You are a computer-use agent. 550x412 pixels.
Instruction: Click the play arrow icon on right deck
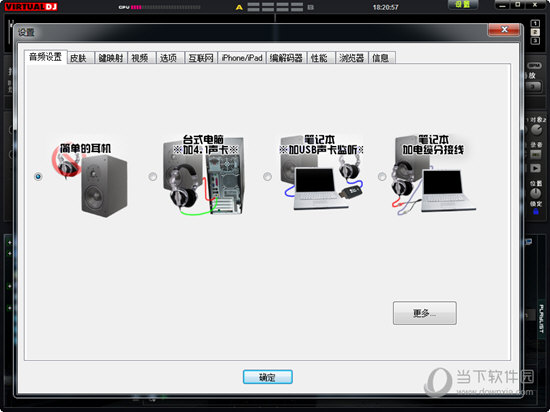click(x=535, y=168)
